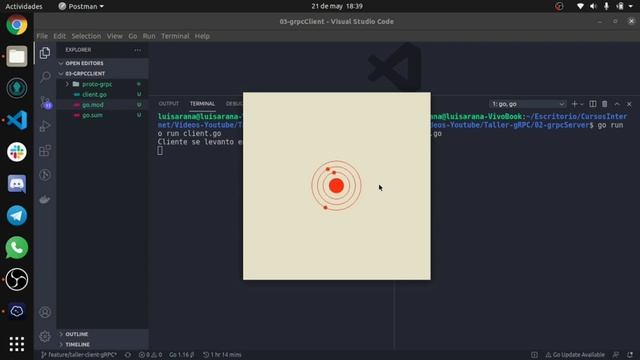Open the Run menu

[149, 36]
